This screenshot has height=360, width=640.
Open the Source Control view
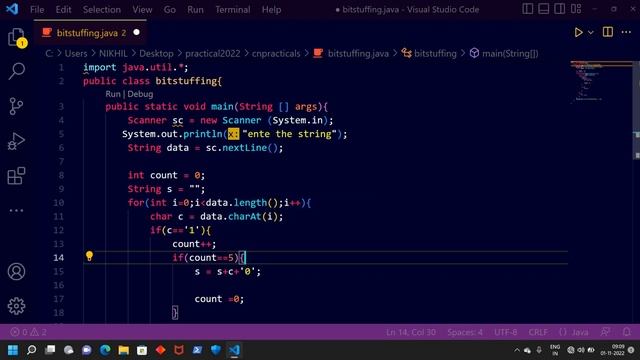pyautogui.click(x=16, y=106)
